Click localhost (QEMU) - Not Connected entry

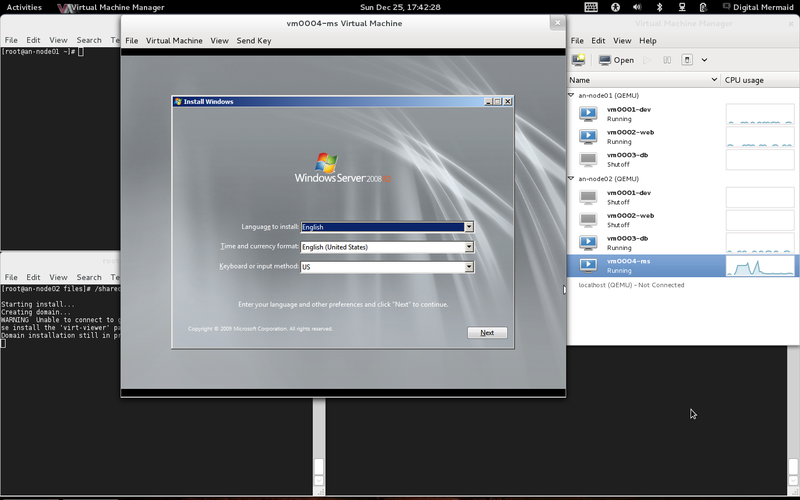(x=631, y=285)
